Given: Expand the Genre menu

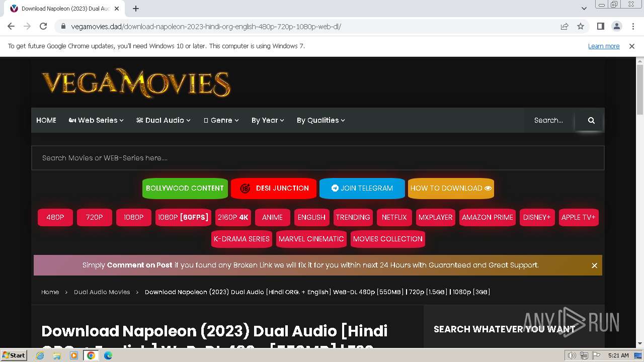Looking at the screenshot, I should 221,120.
